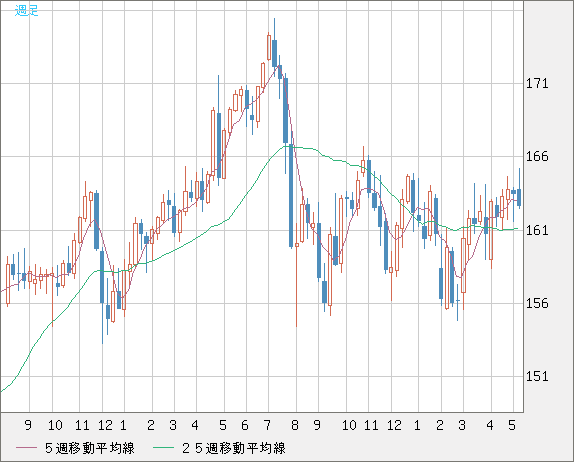The height and width of the screenshot is (462, 574).
Task: Click the month 8 label on time axis
Action: tap(295, 425)
